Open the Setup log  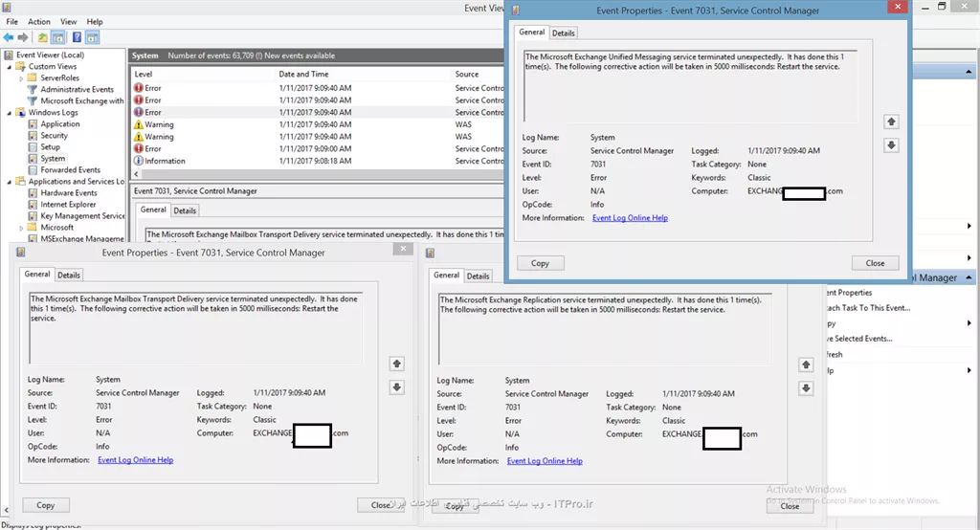pyautogui.click(x=50, y=147)
